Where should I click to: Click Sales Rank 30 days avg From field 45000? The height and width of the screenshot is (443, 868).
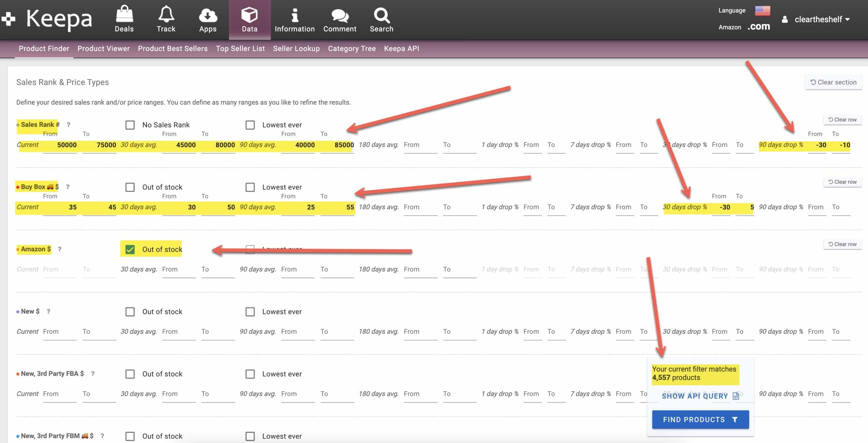[x=179, y=145]
